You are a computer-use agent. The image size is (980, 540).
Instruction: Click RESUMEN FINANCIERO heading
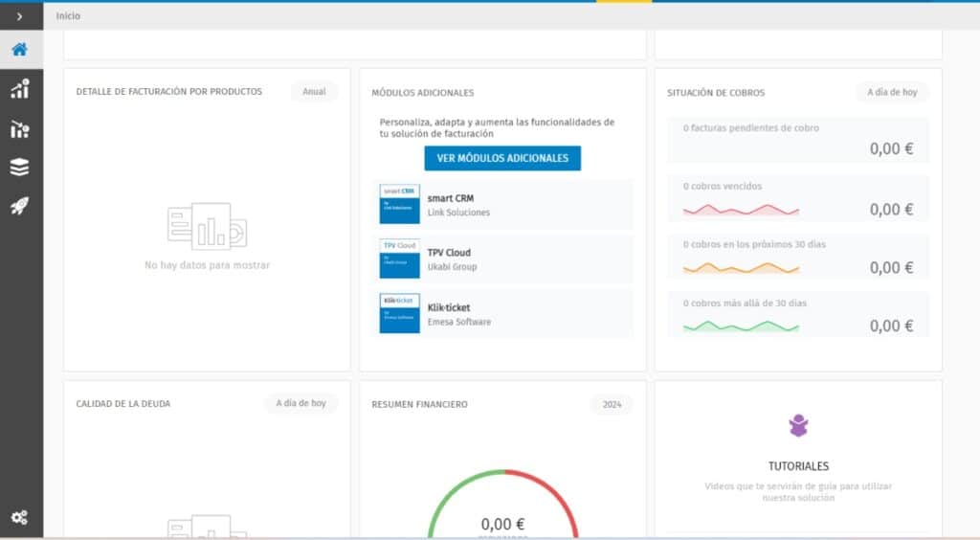pos(419,404)
